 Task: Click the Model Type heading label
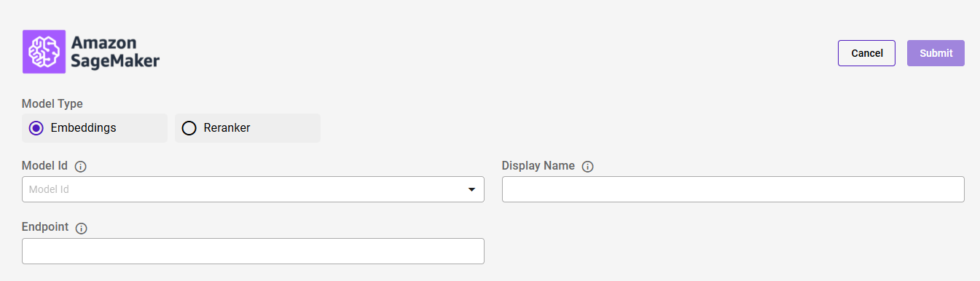52,104
